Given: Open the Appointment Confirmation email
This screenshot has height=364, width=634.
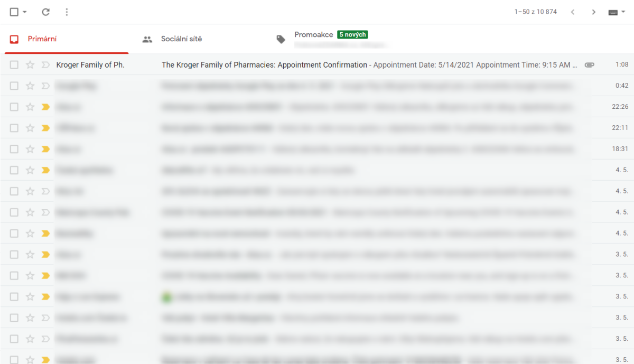Looking at the screenshot, I should point(264,65).
